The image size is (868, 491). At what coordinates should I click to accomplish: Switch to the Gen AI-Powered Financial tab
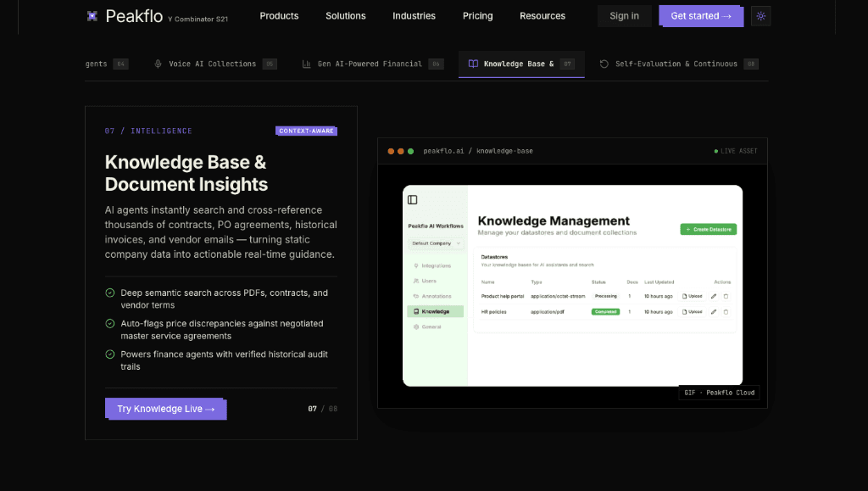[x=373, y=64]
